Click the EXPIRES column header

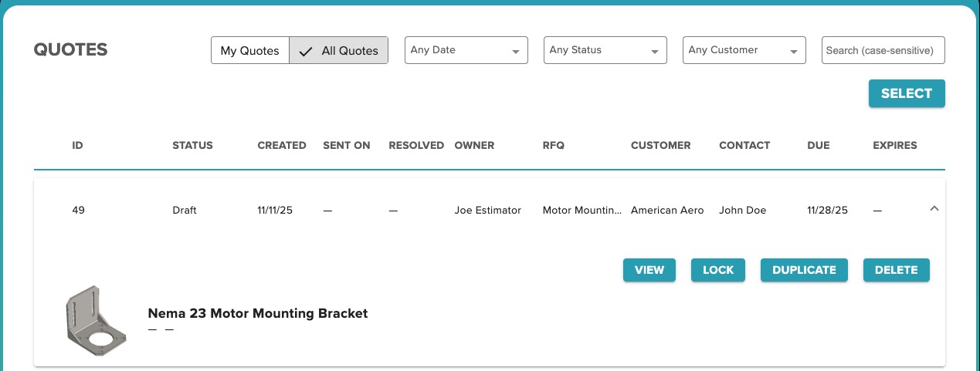(x=894, y=145)
